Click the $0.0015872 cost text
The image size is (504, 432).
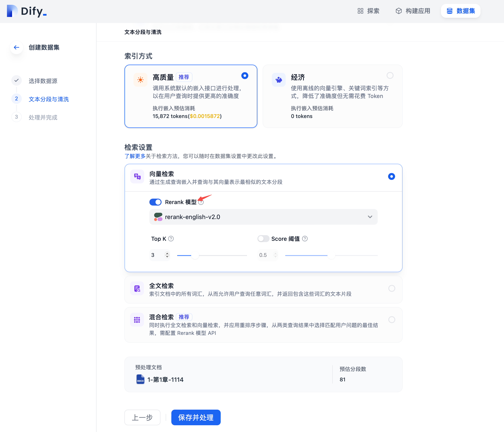coord(205,116)
